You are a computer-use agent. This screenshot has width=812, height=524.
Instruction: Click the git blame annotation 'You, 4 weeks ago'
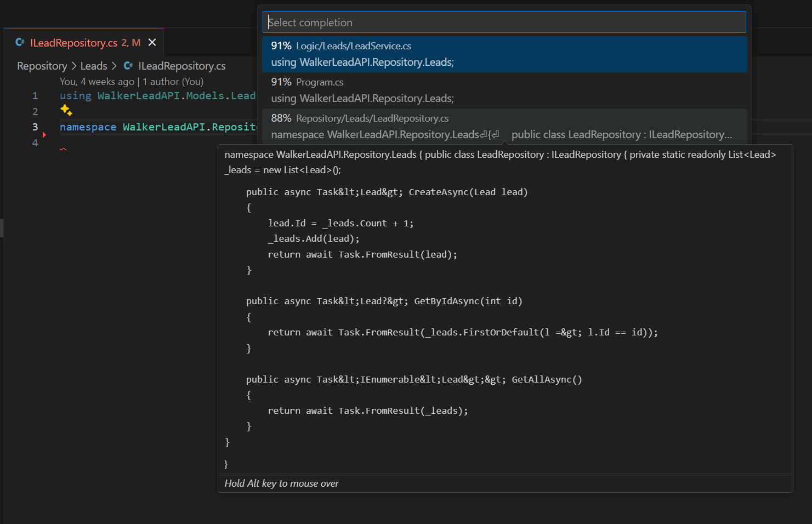(x=97, y=82)
